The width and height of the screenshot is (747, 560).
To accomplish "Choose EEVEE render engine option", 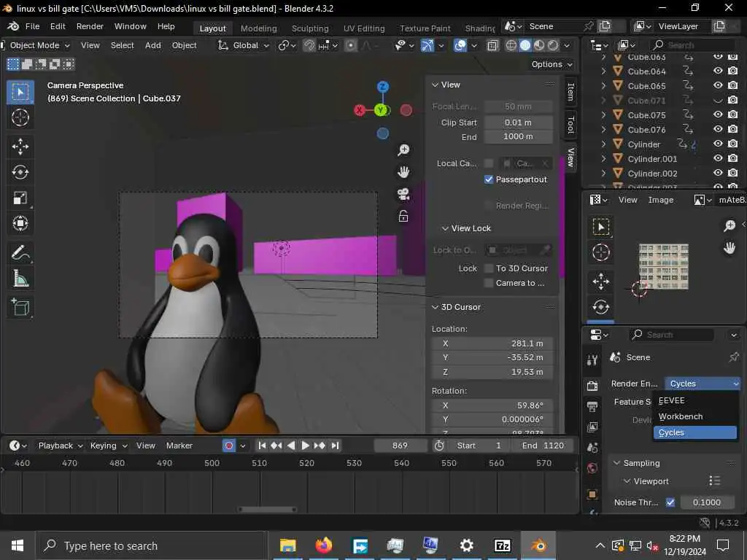I will pyautogui.click(x=695, y=400).
